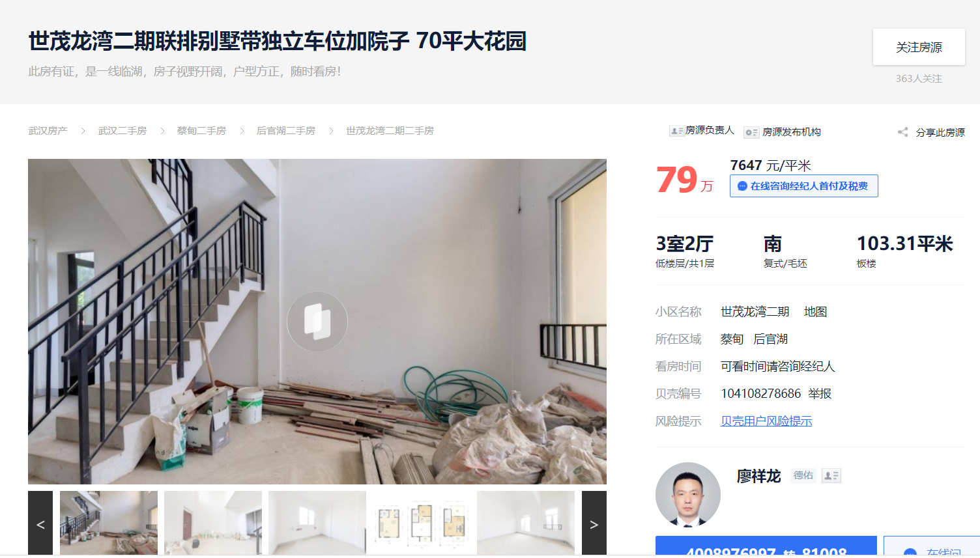This screenshot has height=558, width=980.
Task: Select the floor plan thumbnail
Action: [x=422, y=523]
